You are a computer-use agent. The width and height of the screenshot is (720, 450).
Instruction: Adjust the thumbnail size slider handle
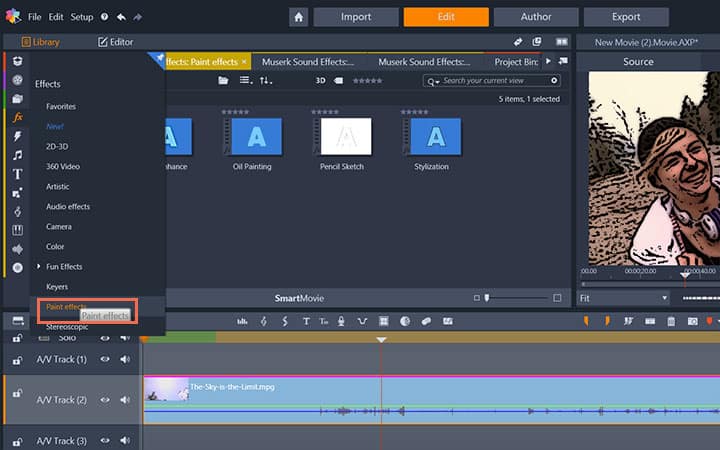[x=487, y=298]
